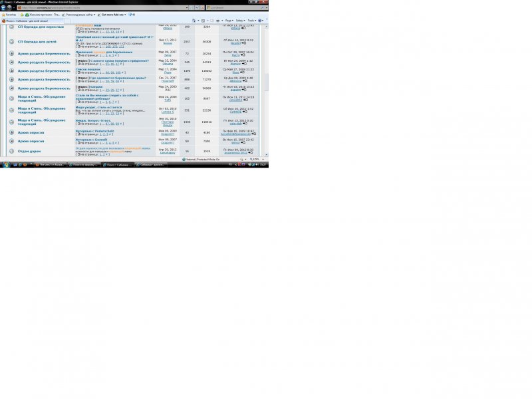This screenshot has height=399, width=532.
Task: Switch to third taskbar window 'Поиск :: Сибмама'
Action: coord(118,165)
